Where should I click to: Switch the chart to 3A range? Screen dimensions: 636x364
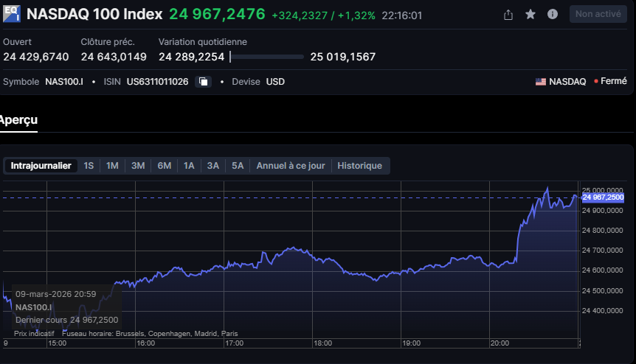(213, 166)
